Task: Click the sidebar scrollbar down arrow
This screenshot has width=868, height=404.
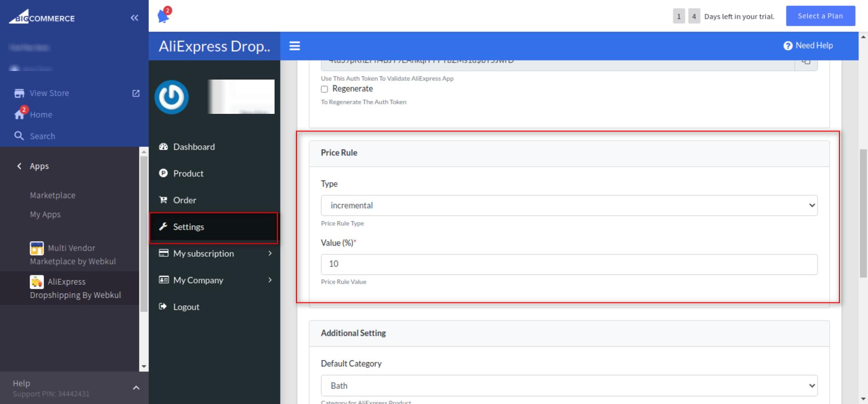Action: point(143,367)
